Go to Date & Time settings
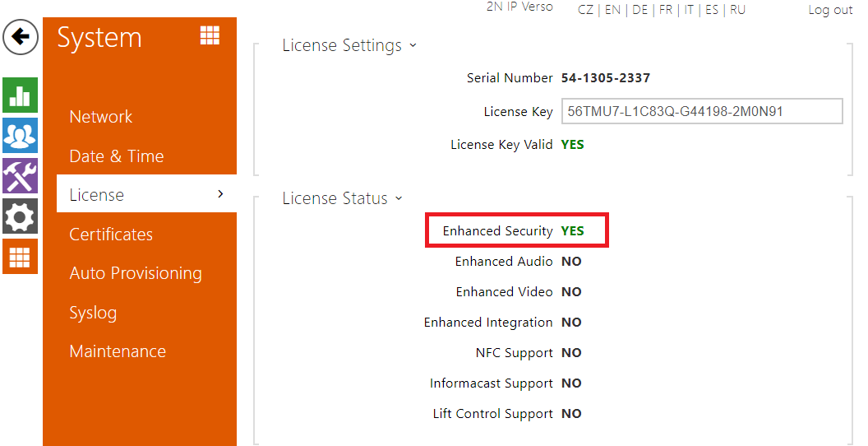Screen dimensions: 868x446 116,156
